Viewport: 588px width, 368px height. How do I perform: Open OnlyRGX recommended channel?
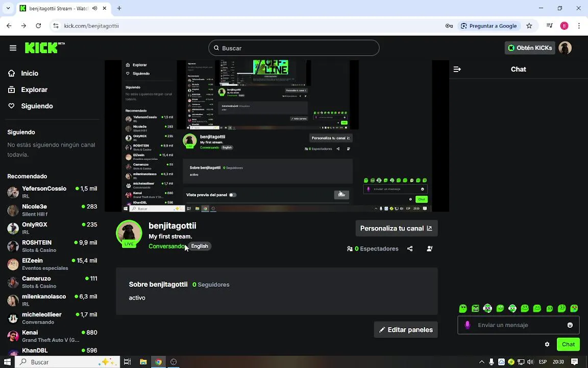(52, 228)
